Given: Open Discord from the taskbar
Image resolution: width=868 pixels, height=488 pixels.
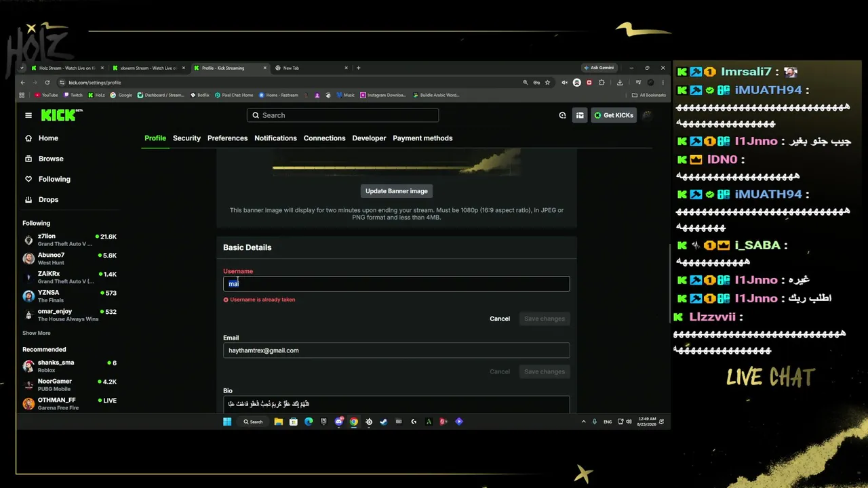Looking at the screenshot, I should coord(339,422).
